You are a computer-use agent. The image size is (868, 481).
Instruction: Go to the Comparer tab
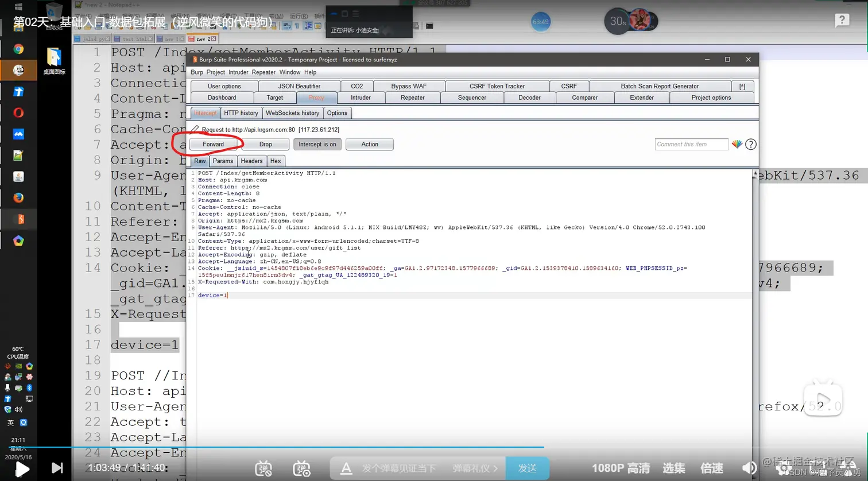tap(585, 98)
